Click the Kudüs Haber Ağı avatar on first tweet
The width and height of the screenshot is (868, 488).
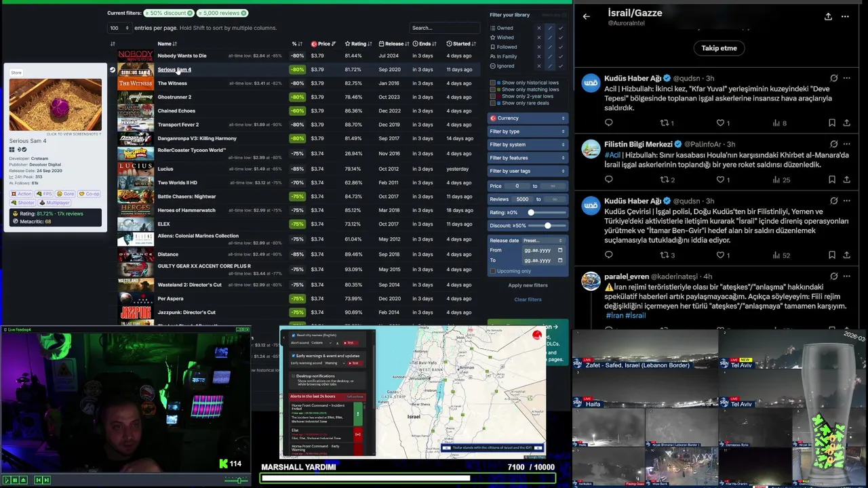coord(591,83)
